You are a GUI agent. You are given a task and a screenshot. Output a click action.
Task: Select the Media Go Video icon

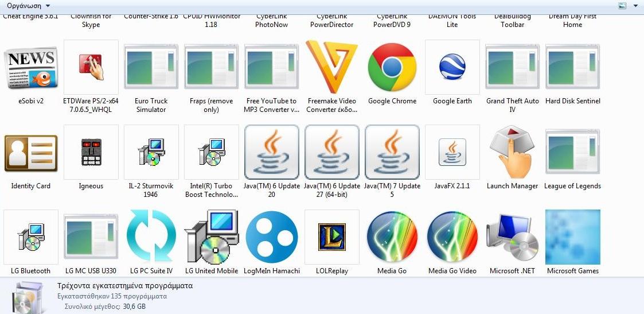point(452,237)
